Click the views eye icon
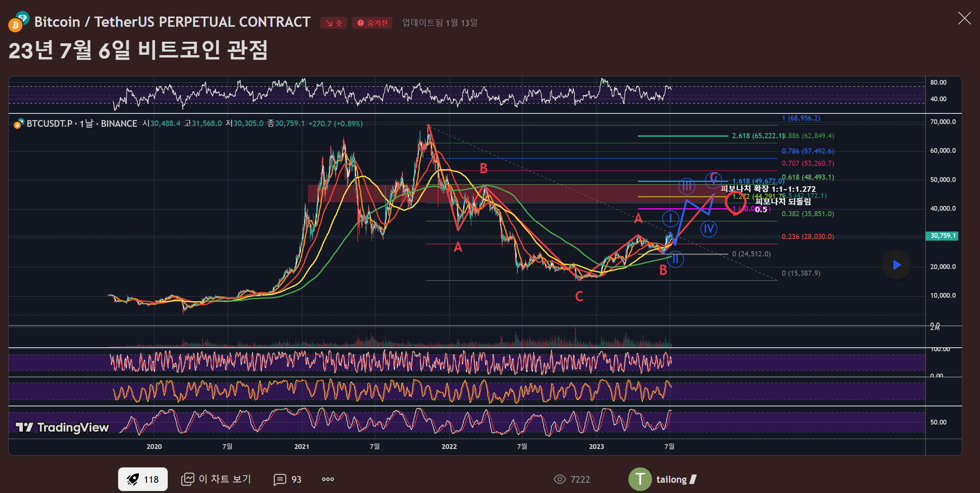Image resolution: width=980 pixels, height=493 pixels. coord(559,479)
